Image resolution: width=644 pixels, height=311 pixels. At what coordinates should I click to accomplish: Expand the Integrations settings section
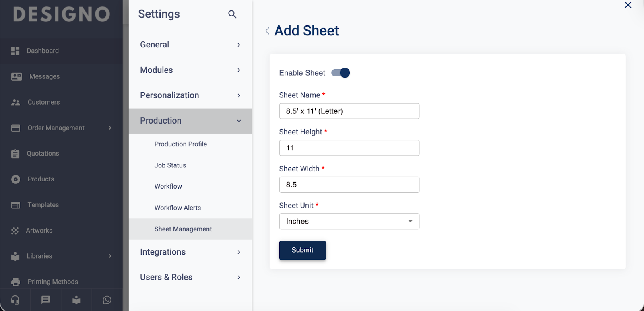tap(239, 252)
